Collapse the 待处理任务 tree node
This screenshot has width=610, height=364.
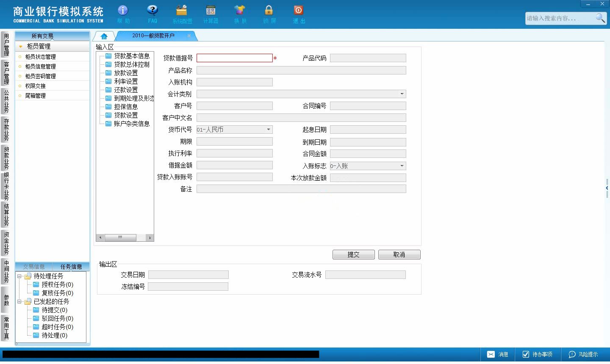tap(19, 276)
